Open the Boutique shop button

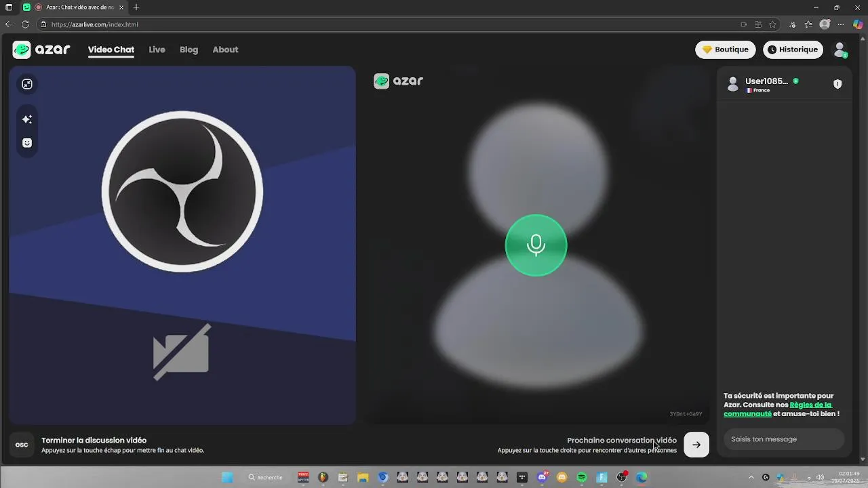[x=726, y=49]
